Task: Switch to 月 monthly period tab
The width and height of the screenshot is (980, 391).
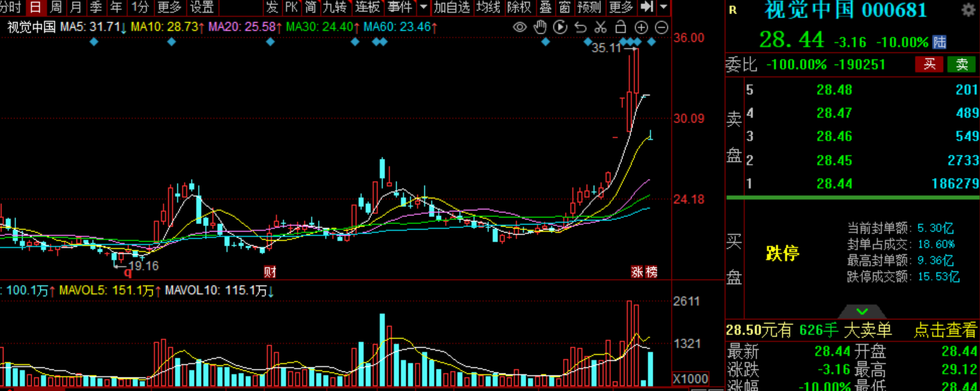Action: (x=76, y=7)
